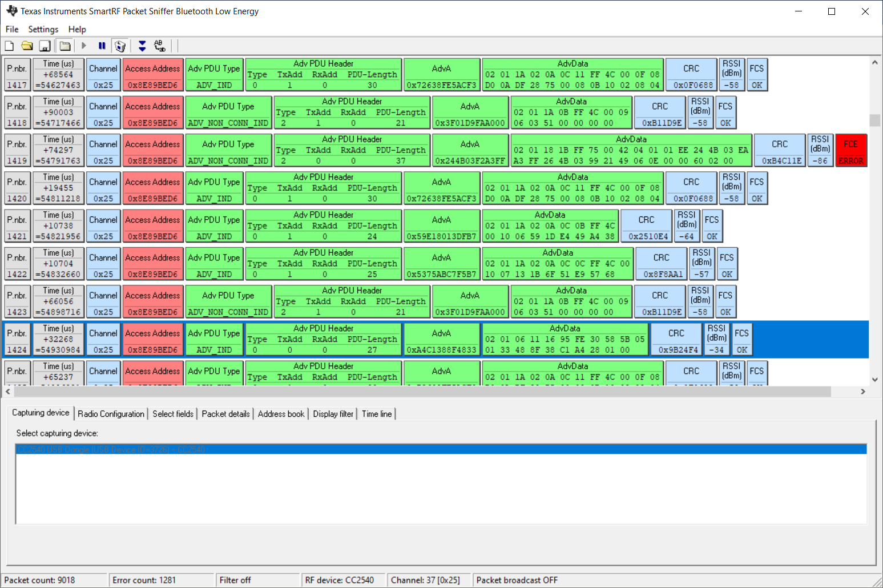Click ADV_NON_CONN_IND type in packet 1418
The width and height of the screenshot is (883, 588).
[x=228, y=112]
